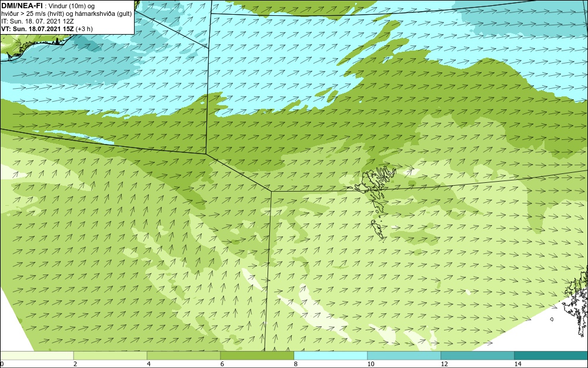Click the 'VT: Sun. 18.07.2021 15Z' line
The image size is (588, 368).
click(47, 29)
